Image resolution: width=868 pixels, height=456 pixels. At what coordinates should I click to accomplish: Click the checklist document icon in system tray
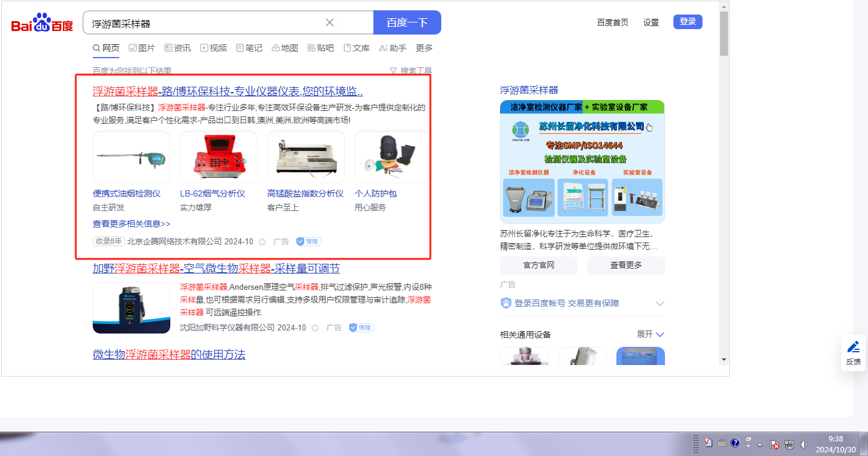[x=709, y=443]
